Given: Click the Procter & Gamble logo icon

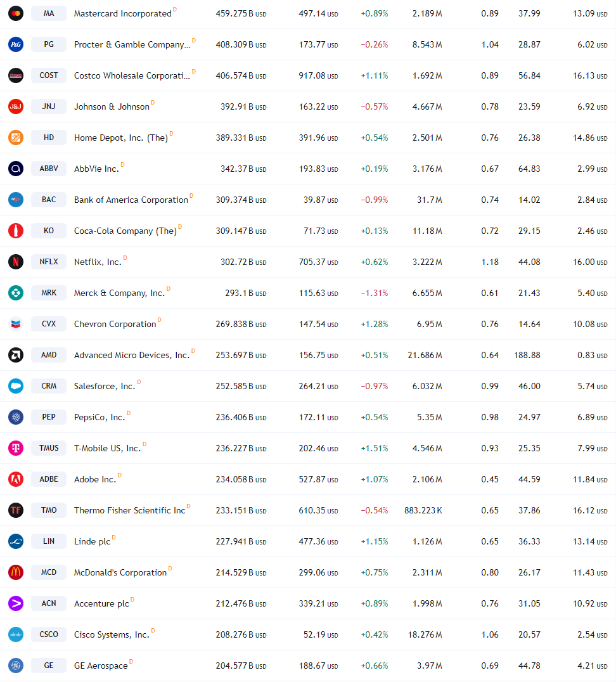Looking at the screenshot, I should pyautogui.click(x=16, y=44).
